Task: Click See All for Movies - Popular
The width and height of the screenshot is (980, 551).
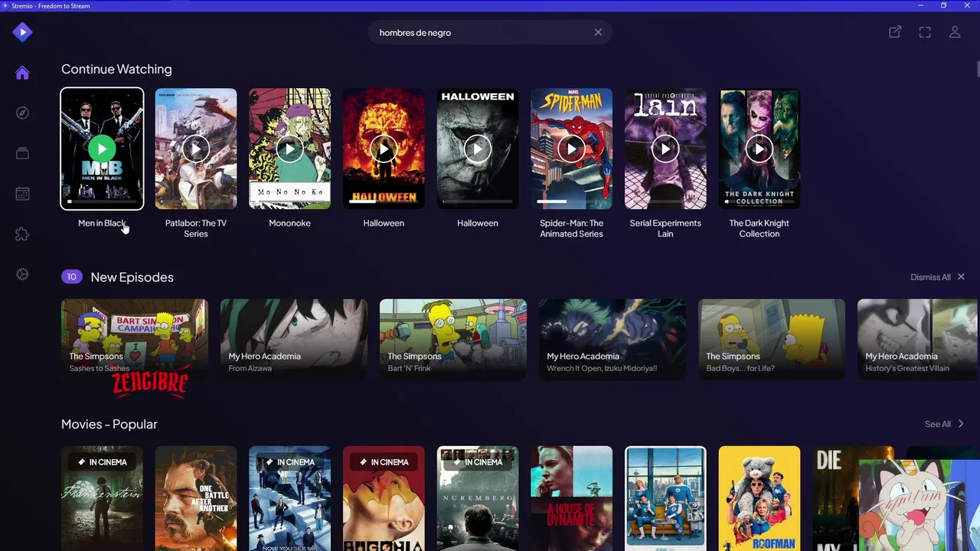Action: point(937,424)
